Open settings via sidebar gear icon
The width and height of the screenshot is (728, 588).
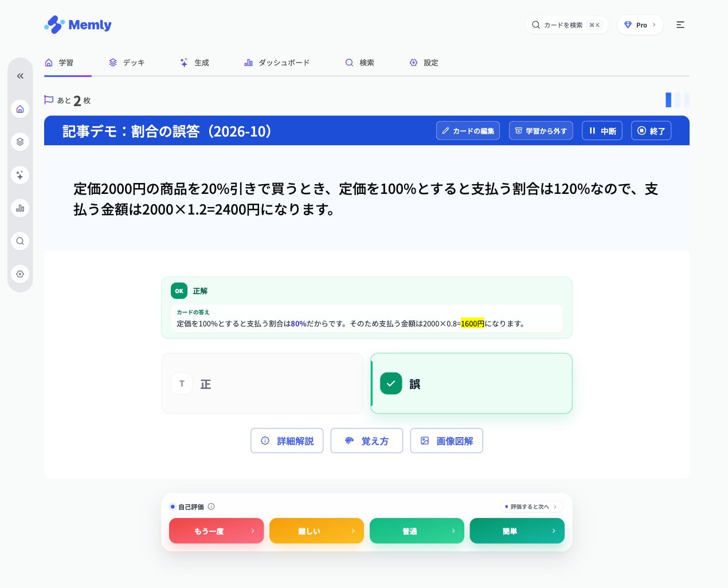(x=20, y=274)
